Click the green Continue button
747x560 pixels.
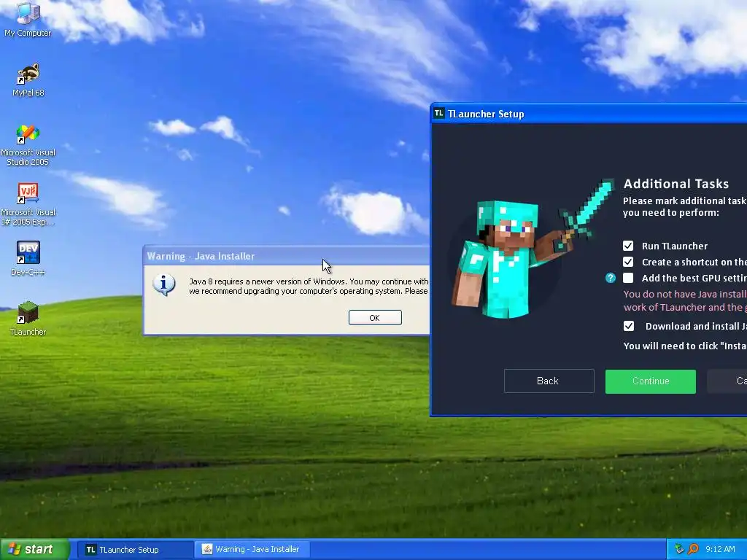650,381
